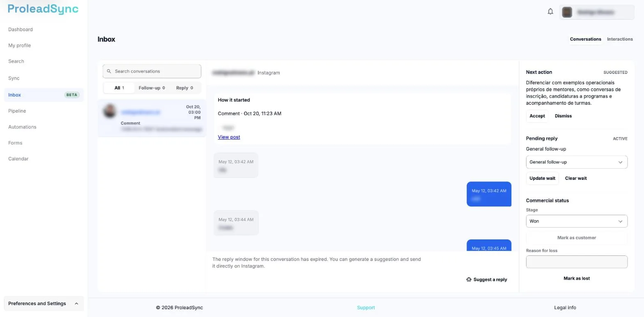
Task: Open the View post link
Action: (229, 137)
